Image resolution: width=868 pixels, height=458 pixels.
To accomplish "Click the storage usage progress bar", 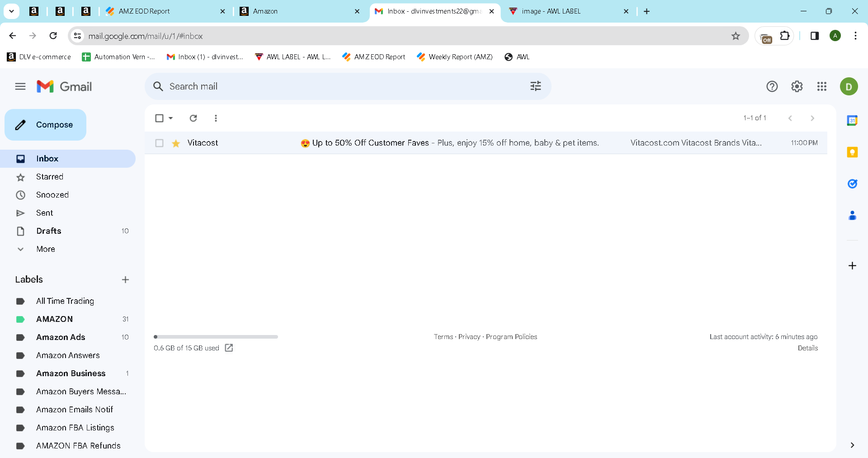I will point(216,337).
